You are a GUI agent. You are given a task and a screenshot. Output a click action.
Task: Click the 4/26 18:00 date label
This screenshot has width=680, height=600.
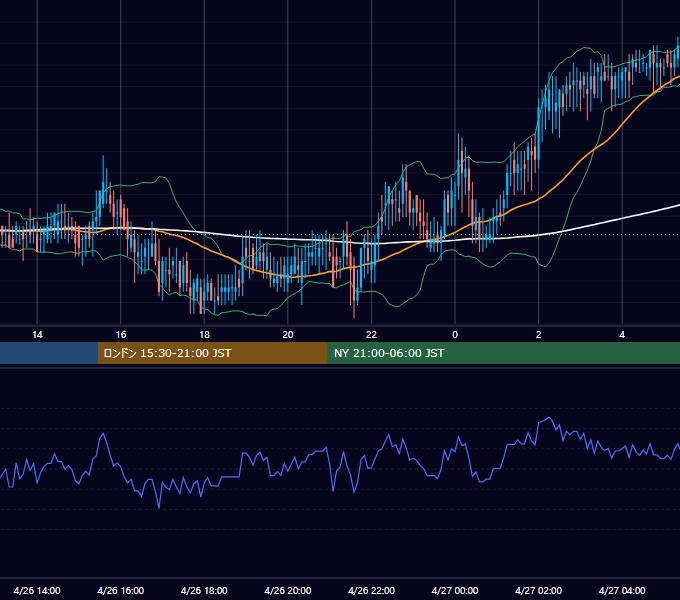coord(204,590)
